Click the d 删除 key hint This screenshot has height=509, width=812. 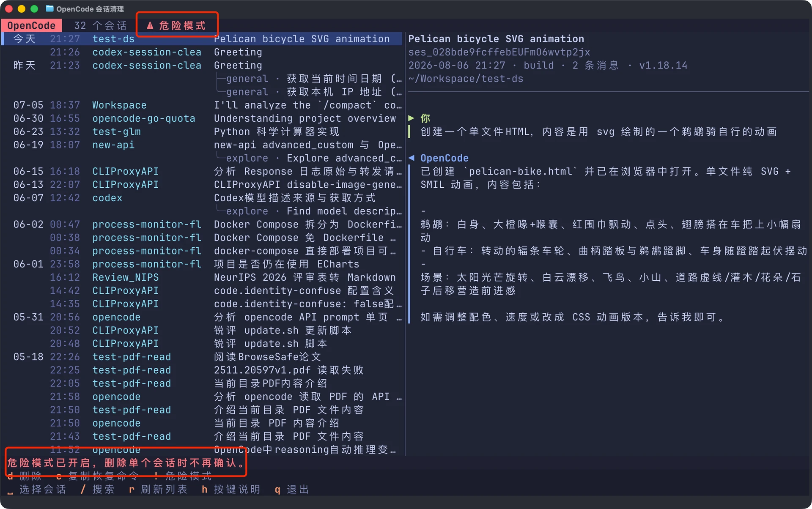(25, 476)
